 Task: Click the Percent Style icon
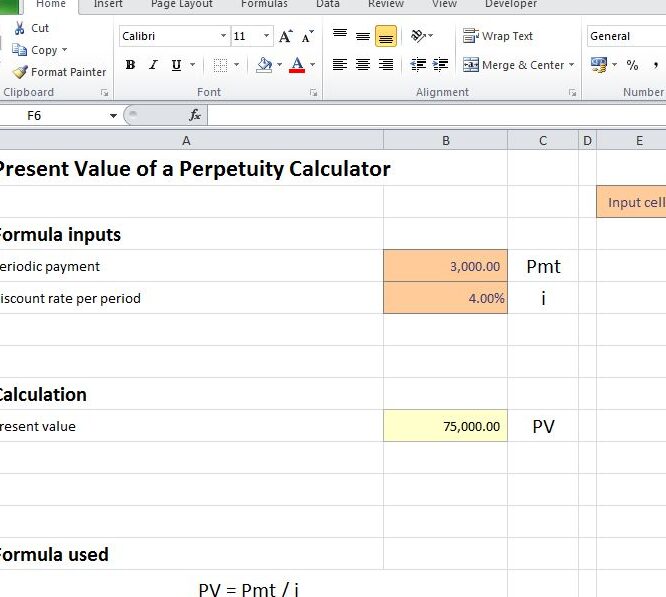[x=632, y=65]
